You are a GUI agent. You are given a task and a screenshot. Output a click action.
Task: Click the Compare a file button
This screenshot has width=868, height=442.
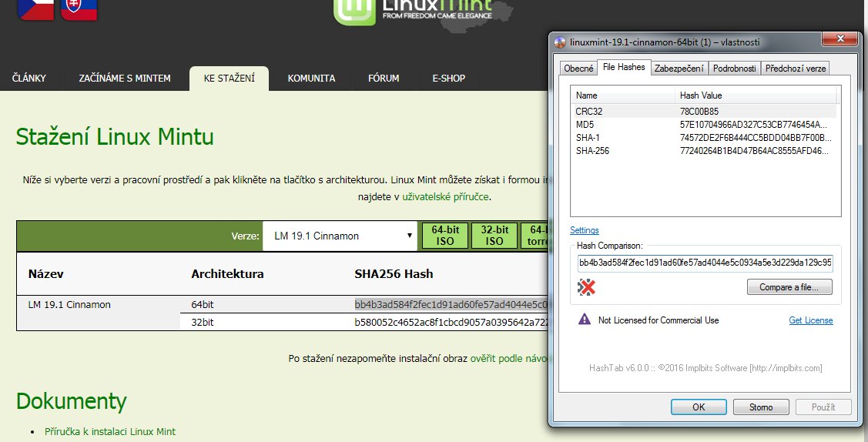tap(789, 287)
